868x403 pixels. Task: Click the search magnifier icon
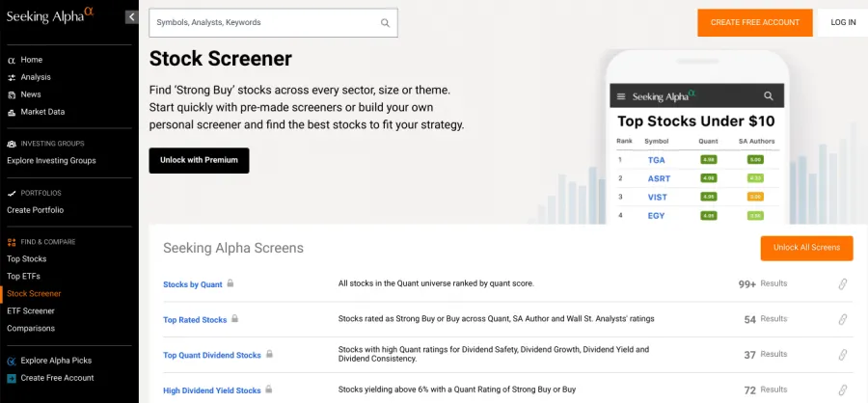(385, 23)
